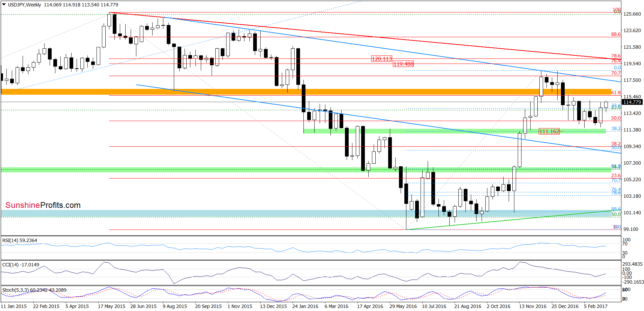Click the 117.500 price axis value
The image size is (644, 311).
[632, 80]
